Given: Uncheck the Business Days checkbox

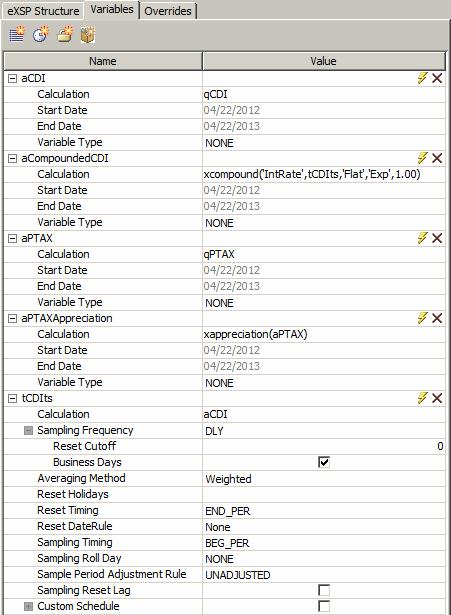Looking at the screenshot, I should point(324,462).
